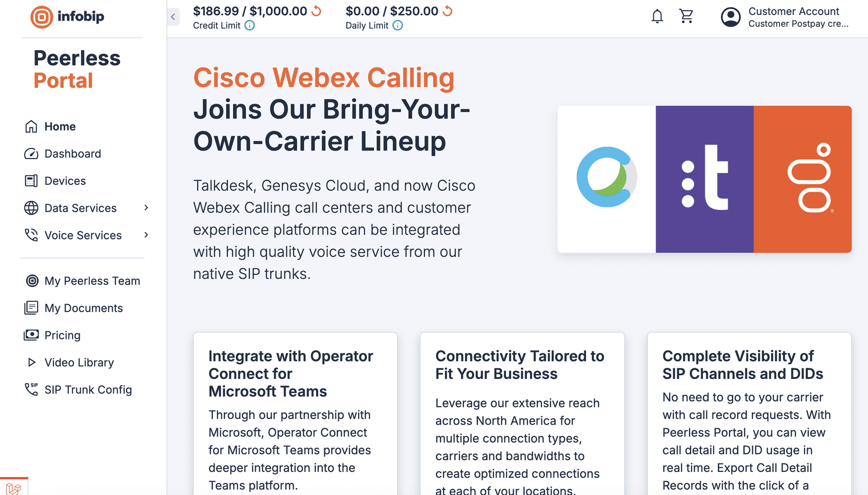Viewport: 868px width, 495px height.
Task: Expand the Data Services submenu
Action: pyautogui.click(x=146, y=208)
